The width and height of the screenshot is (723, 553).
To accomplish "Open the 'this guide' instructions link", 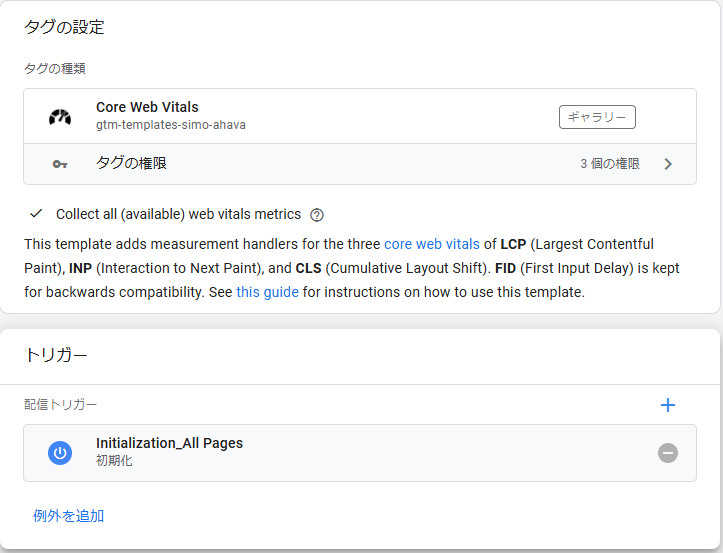I will tap(267, 293).
